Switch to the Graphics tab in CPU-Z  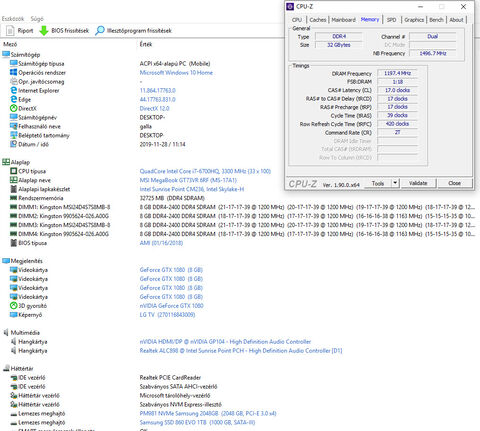(414, 20)
